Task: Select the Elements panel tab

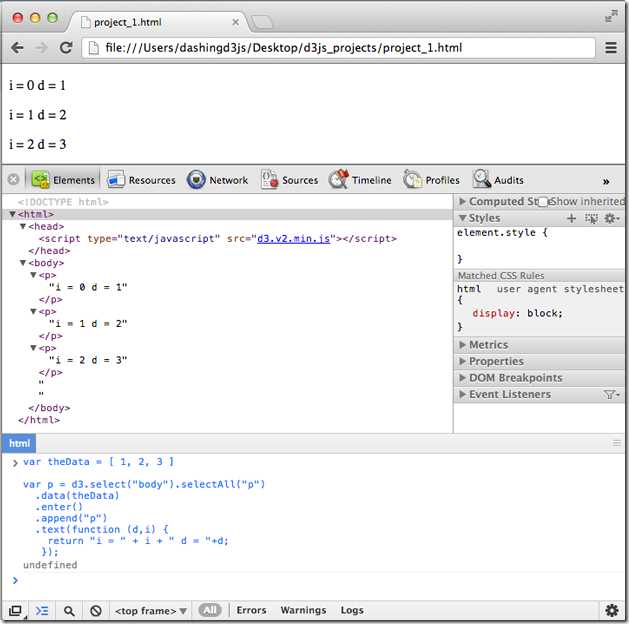Action: click(63, 180)
